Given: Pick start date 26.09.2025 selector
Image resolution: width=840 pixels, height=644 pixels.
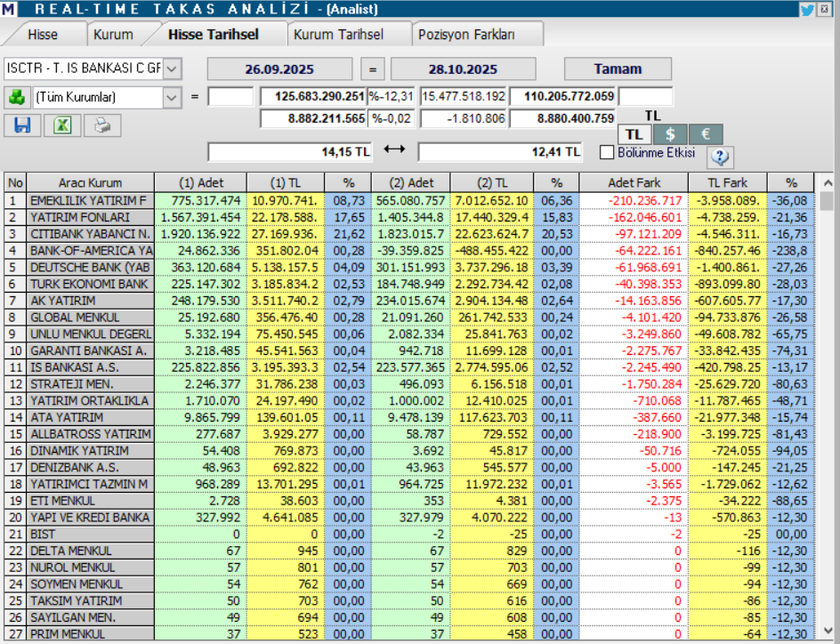Looking at the screenshot, I should [281, 69].
